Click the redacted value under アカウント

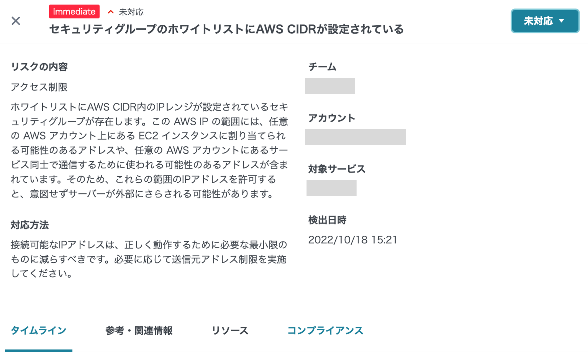coord(355,137)
